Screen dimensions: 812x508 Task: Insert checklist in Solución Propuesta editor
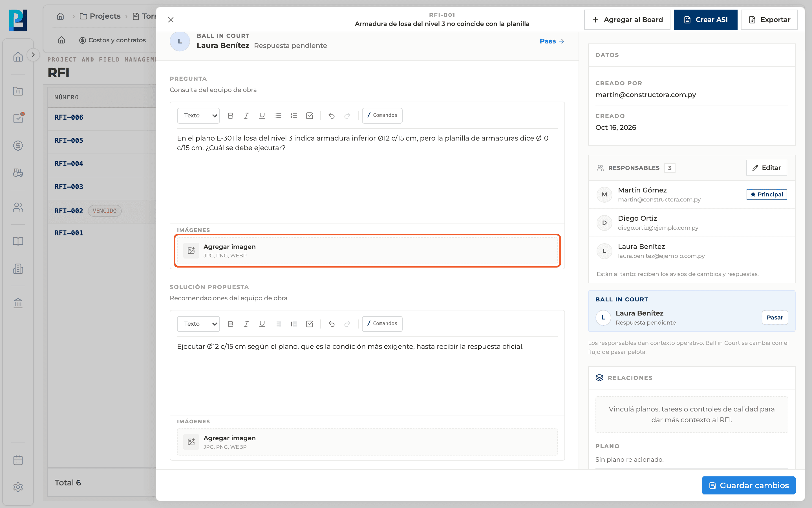310,324
